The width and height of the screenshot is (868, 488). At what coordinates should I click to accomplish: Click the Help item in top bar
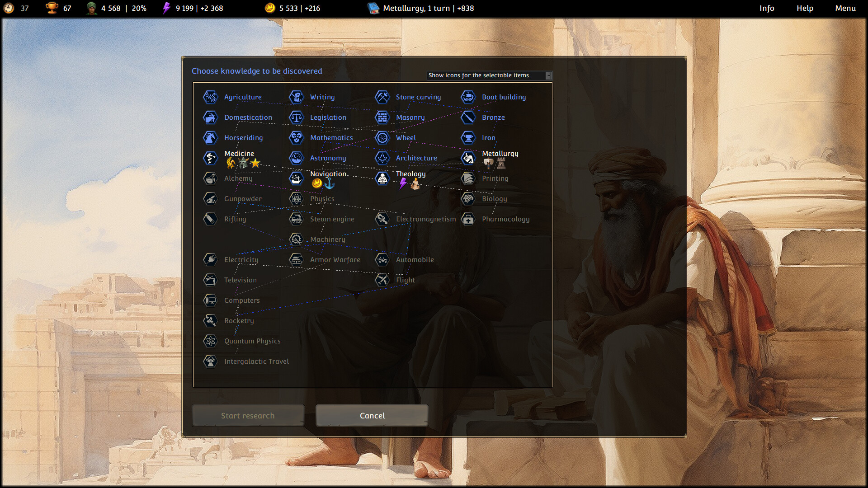(805, 8)
